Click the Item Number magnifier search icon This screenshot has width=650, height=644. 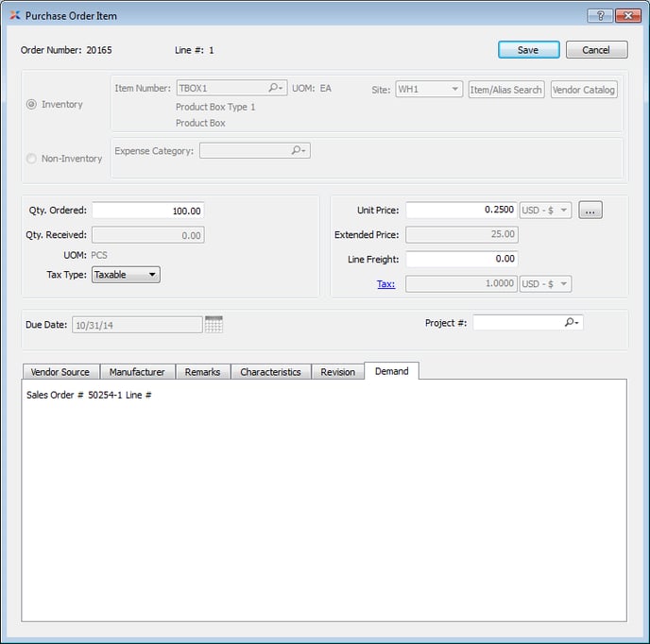click(x=275, y=88)
